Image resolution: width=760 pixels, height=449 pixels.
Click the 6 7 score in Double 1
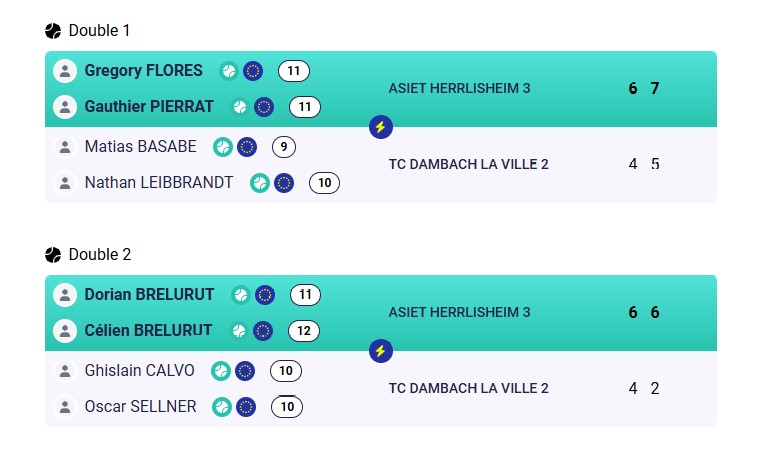click(644, 89)
